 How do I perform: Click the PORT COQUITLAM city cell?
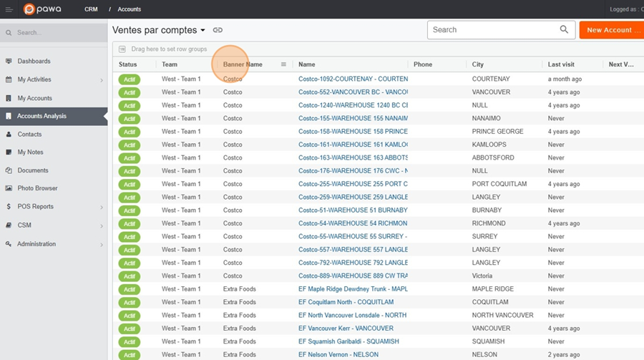pos(499,184)
